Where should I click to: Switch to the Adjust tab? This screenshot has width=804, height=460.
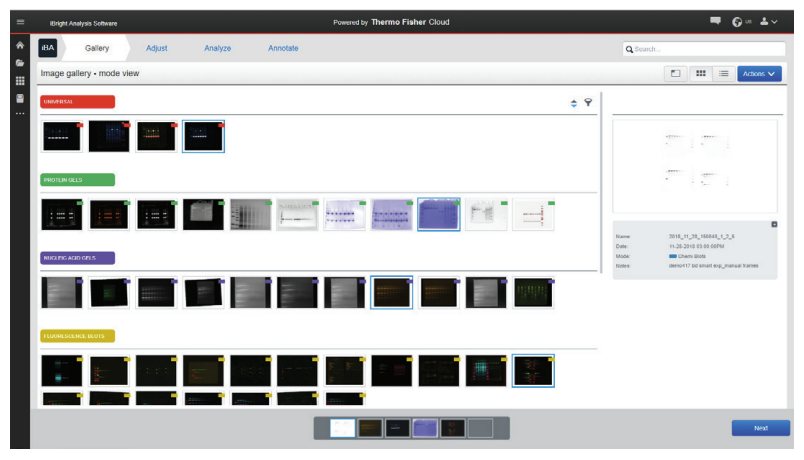click(157, 48)
